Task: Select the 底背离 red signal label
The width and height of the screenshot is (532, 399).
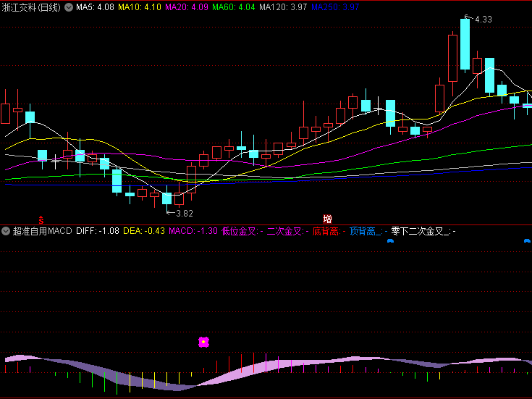Action: [x=325, y=231]
